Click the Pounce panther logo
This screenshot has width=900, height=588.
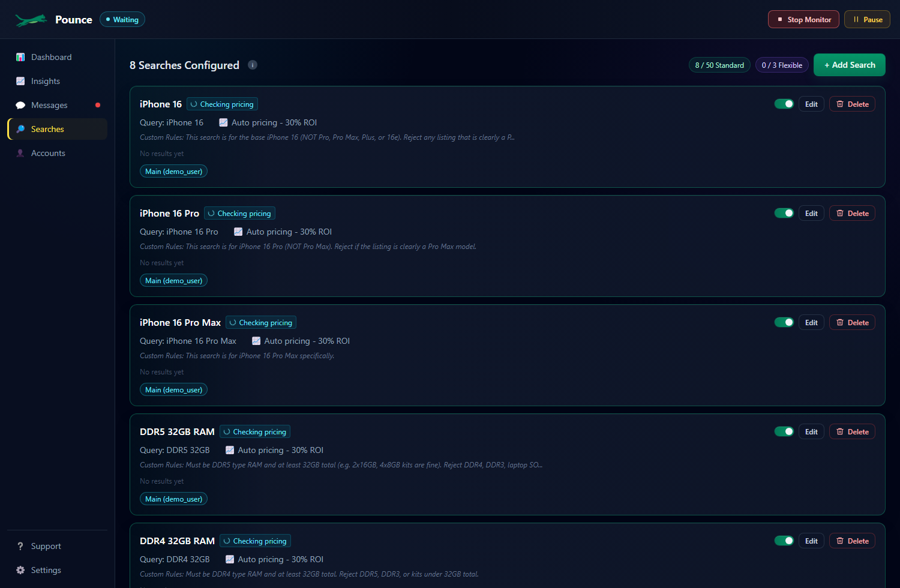(31, 20)
